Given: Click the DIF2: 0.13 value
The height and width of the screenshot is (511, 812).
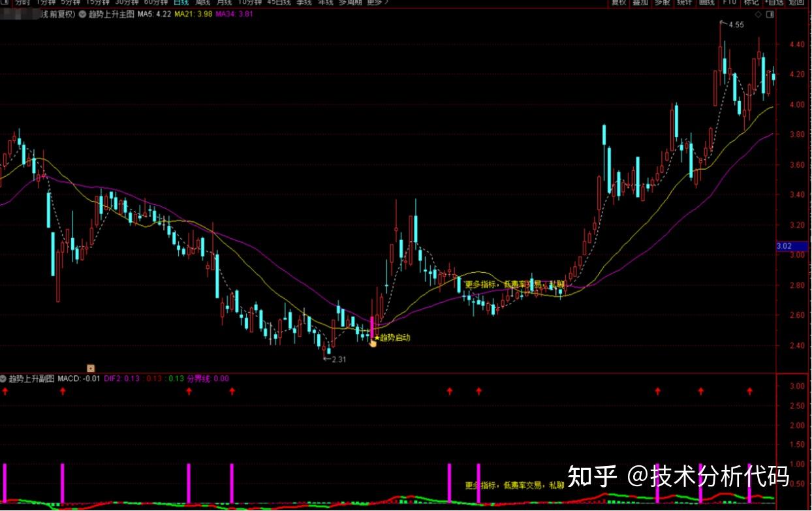Looking at the screenshot, I should click(x=122, y=379).
